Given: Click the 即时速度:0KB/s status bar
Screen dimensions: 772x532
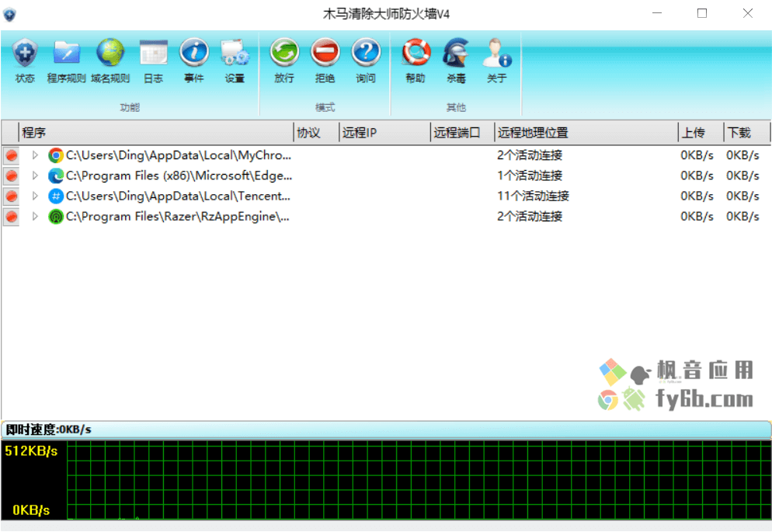Looking at the screenshot, I should (386, 429).
